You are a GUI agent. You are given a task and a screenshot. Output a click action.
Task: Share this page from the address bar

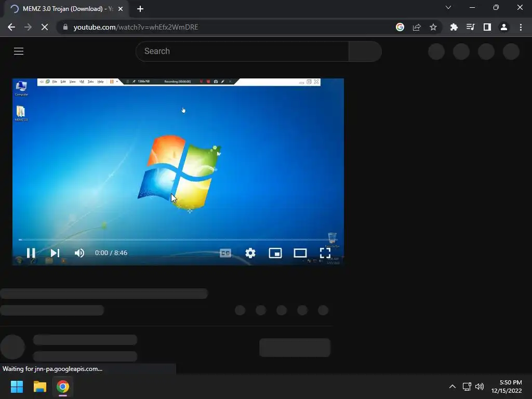click(x=417, y=27)
